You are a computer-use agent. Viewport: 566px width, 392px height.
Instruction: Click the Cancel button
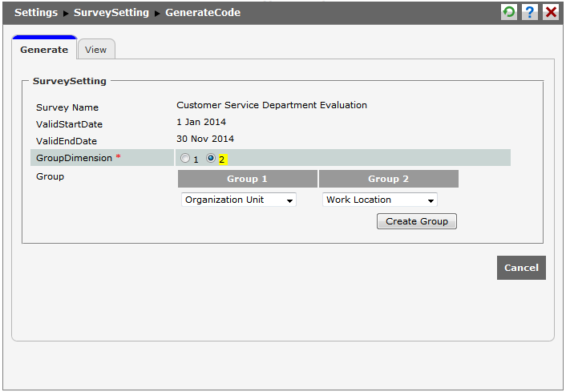coord(521,268)
